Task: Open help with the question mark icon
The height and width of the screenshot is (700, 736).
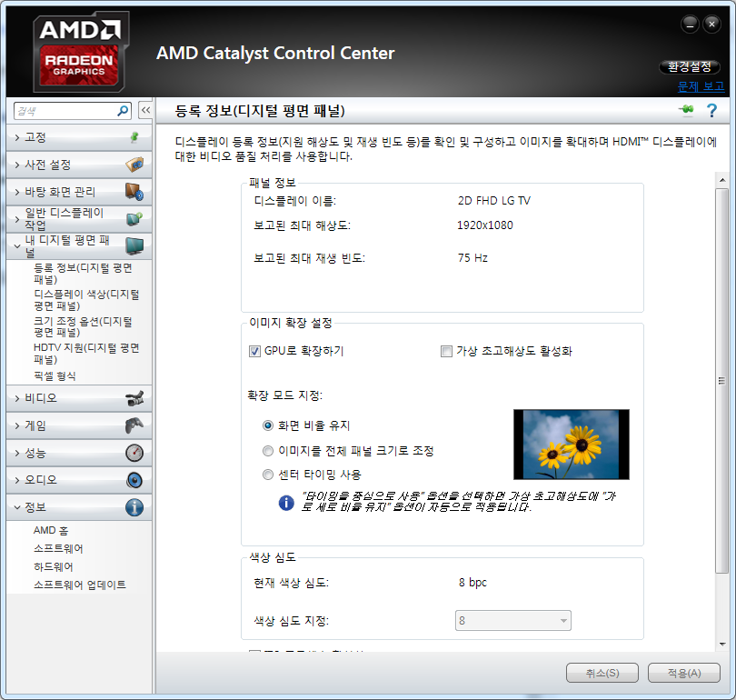Action: point(711,110)
